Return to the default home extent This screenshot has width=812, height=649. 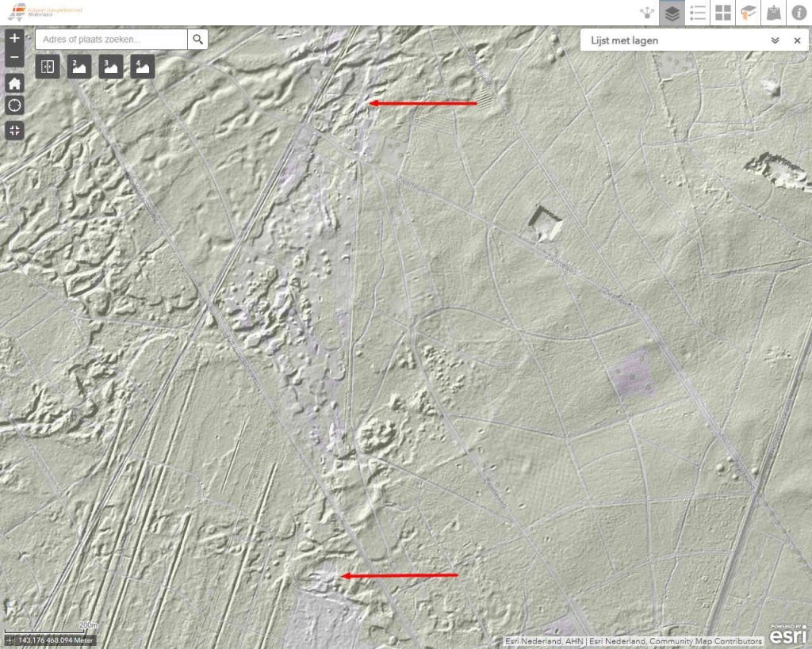[x=14, y=83]
